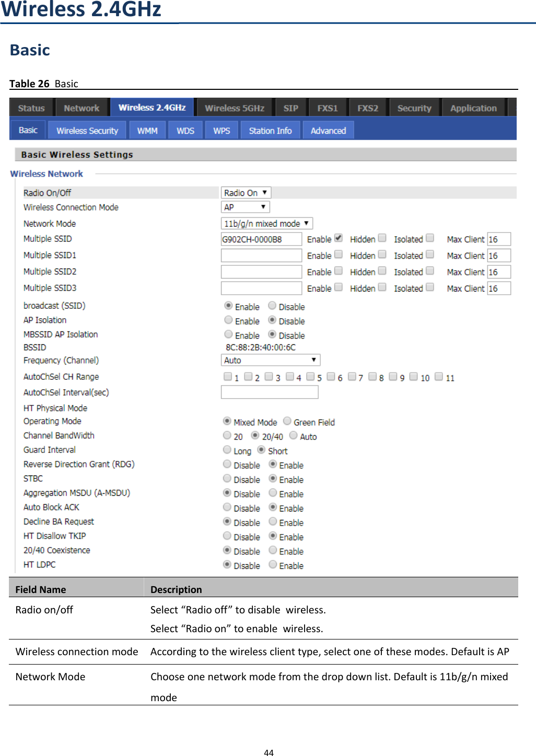Click the Multiple SSID1 text field

tap(261, 255)
